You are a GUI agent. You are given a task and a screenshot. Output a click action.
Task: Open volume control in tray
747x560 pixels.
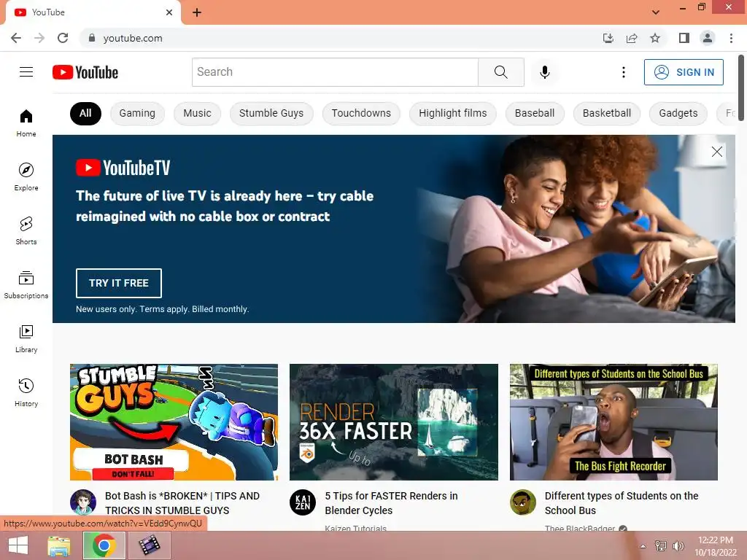click(x=678, y=545)
